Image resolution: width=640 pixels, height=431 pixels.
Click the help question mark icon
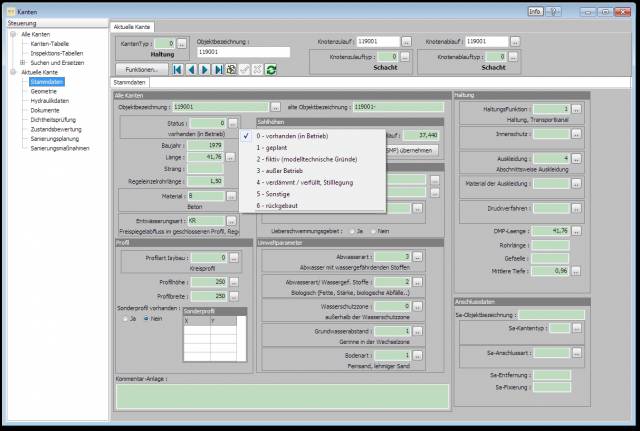554,10
